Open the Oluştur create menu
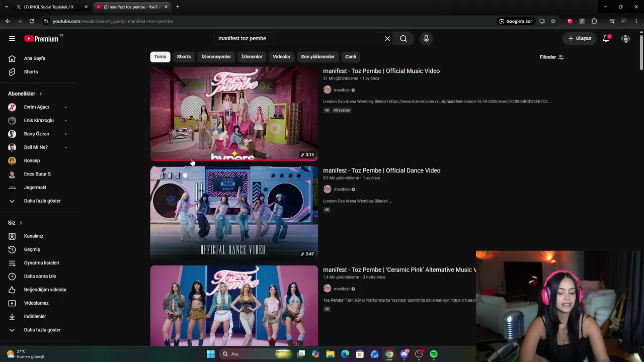 click(x=580, y=39)
